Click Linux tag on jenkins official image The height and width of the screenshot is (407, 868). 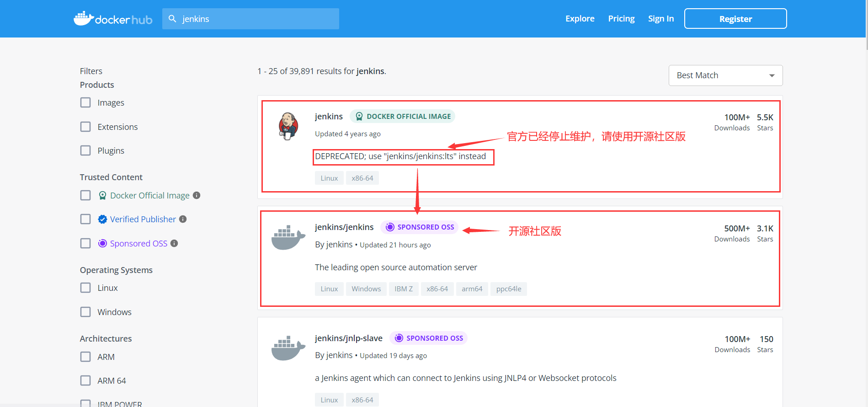[x=329, y=178]
